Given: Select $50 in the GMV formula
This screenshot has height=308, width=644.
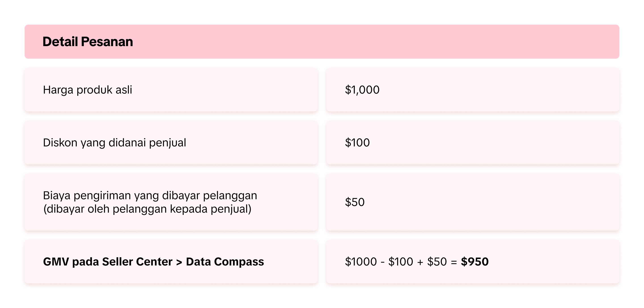Looking at the screenshot, I should pyautogui.click(x=437, y=262).
